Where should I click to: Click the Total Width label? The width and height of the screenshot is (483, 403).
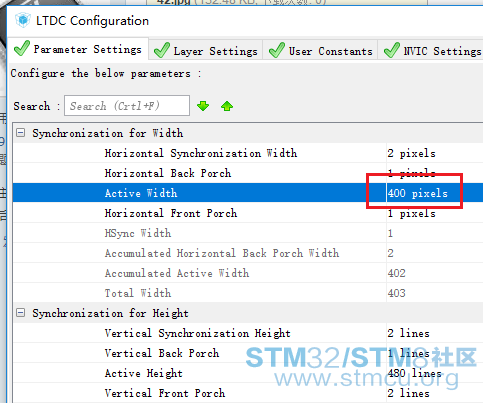[138, 293]
